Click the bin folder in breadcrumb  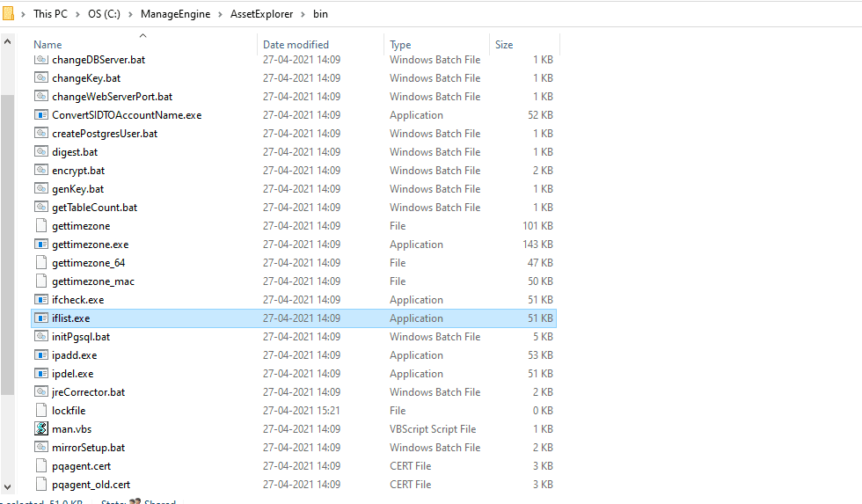(320, 14)
